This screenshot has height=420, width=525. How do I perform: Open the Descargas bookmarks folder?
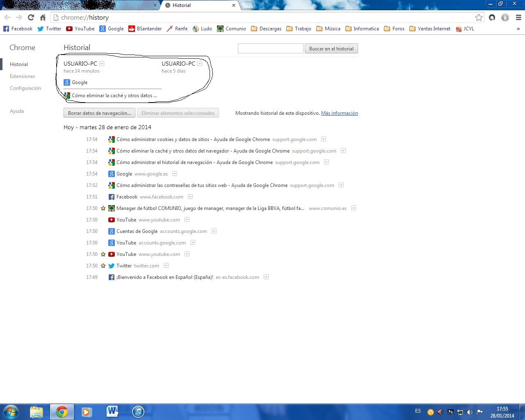pos(266,29)
